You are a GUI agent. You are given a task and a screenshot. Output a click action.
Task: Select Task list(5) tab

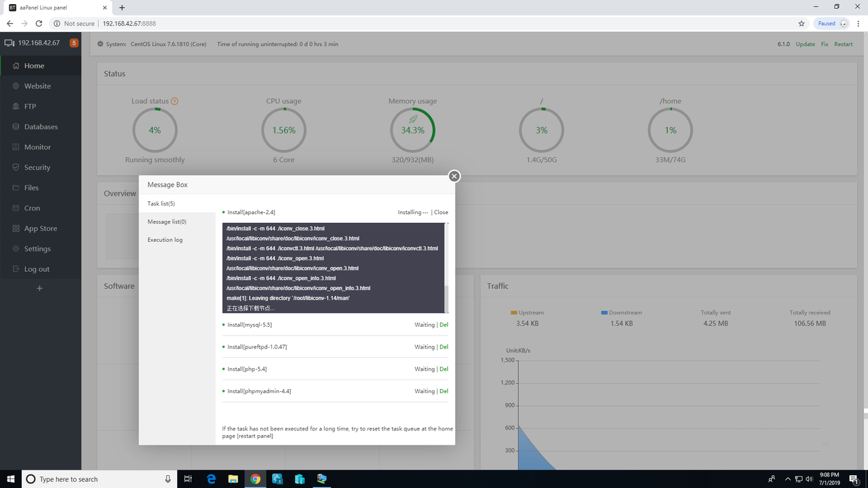177,203
